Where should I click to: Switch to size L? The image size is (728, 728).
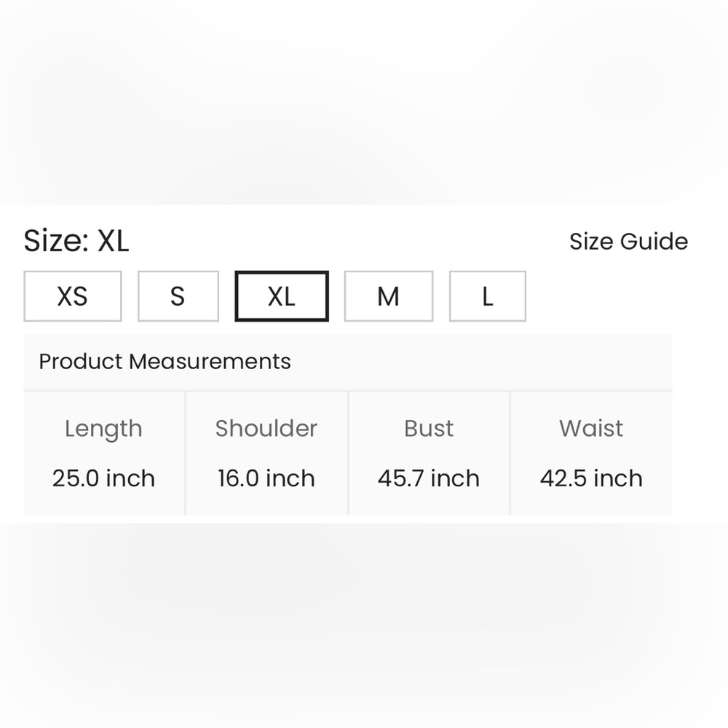coord(488,296)
